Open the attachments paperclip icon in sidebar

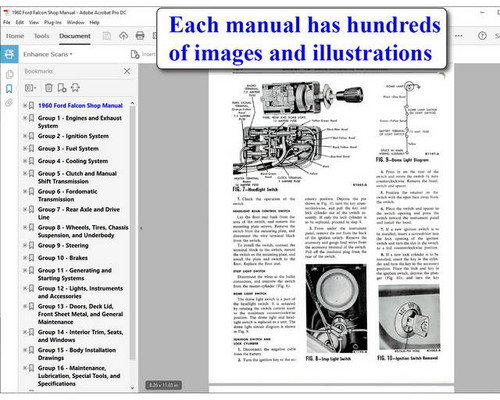9,103
